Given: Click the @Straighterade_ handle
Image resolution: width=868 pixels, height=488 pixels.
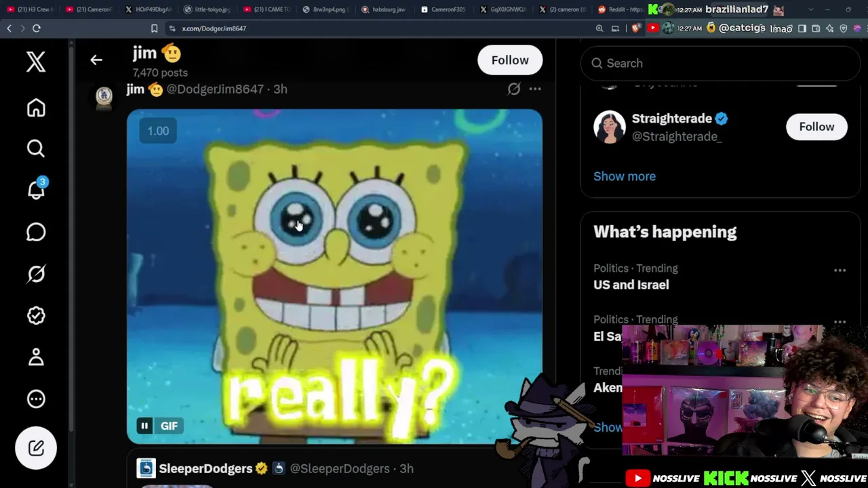Looking at the screenshot, I should tap(677, 136).
